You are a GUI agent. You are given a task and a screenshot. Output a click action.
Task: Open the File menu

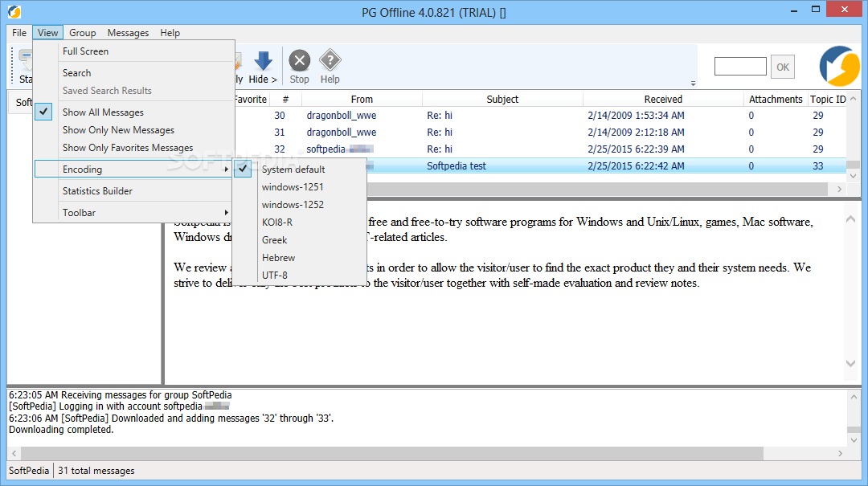pyautogui.click(x=19, y=33)
